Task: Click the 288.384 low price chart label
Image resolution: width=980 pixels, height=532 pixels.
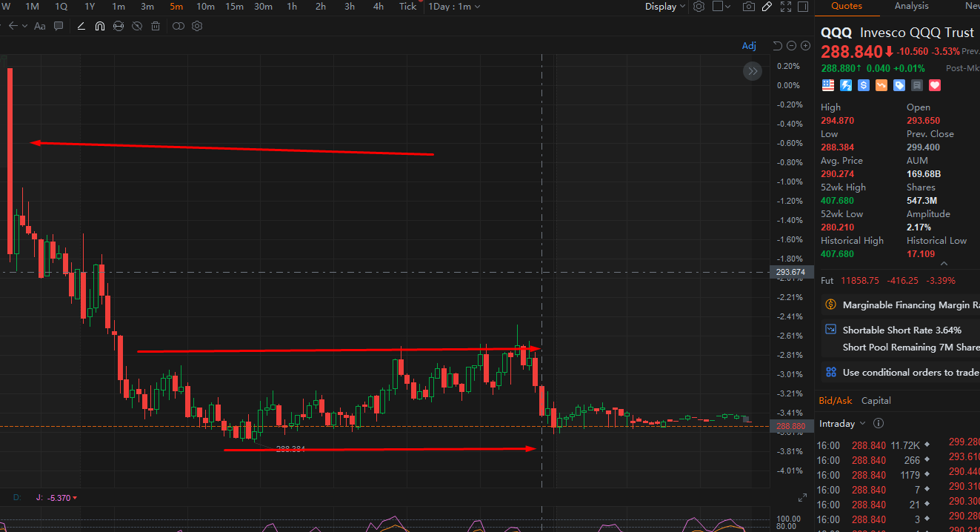Action: pos(291,449)
